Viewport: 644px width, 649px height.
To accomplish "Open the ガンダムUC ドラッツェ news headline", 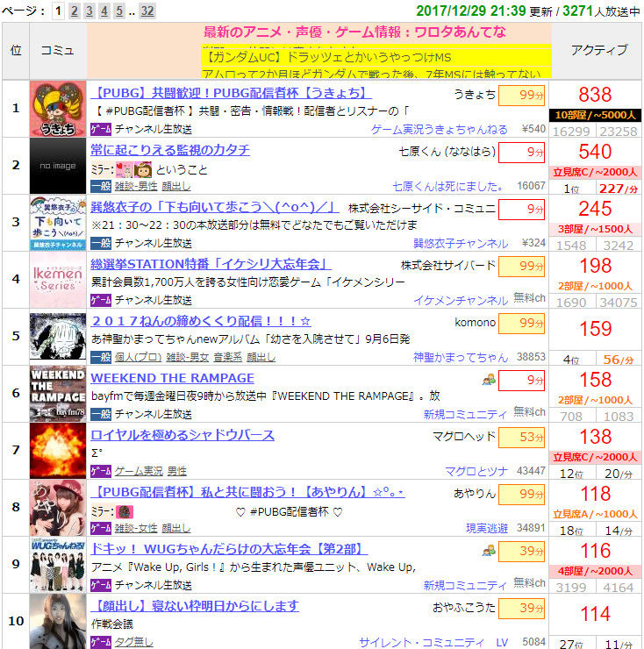I will [x=327, y=57].
